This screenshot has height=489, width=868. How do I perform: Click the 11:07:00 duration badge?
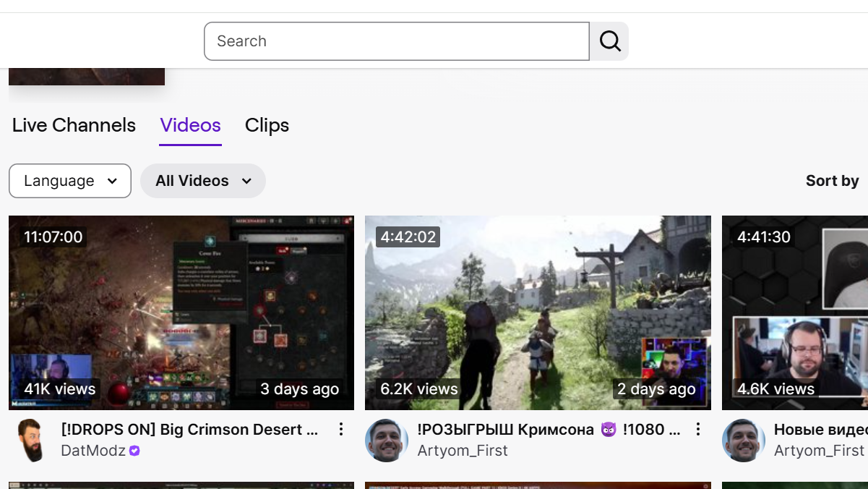coord(53,237)
